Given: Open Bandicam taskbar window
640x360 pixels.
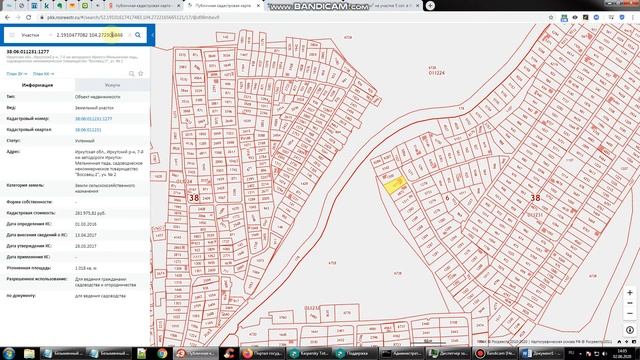Looking at the screenshot, I should (x=496, y=353).
